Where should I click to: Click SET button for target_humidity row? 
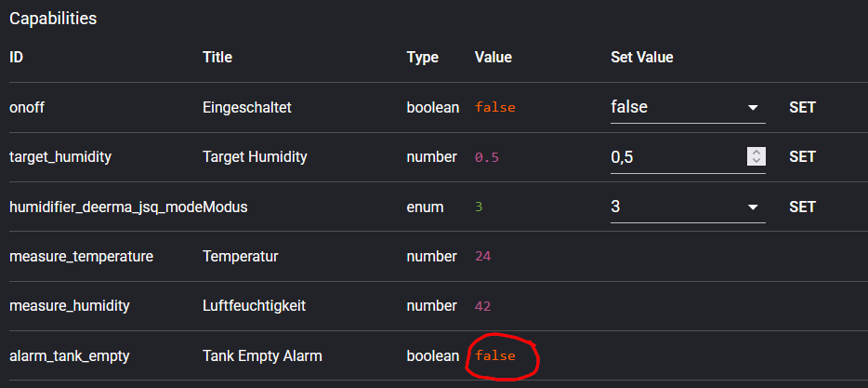pyautogui.click(x=802, y=157)
